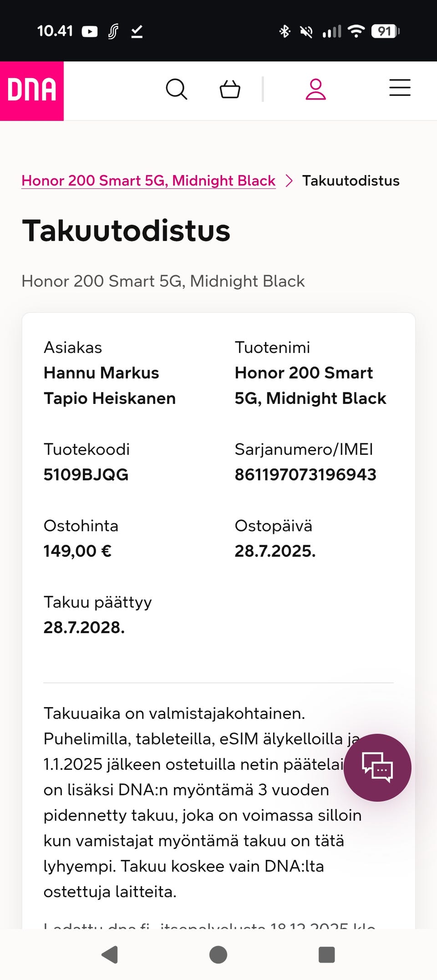Open the hamburger menu
Viewport: 437px width, 980px height.
(x=400, y=88)
